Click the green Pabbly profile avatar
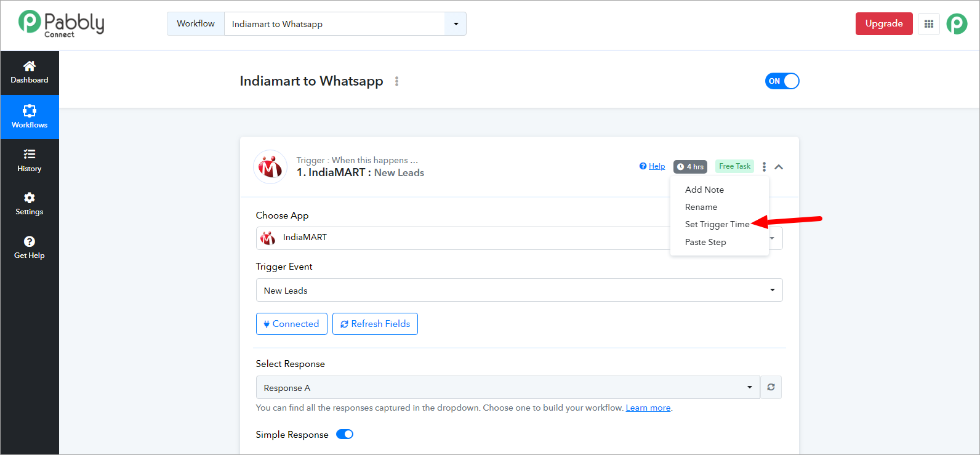 957,24
